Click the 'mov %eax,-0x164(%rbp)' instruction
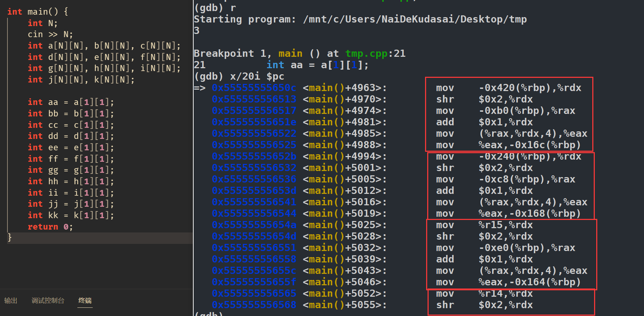The width and height of the screenshot is (644, 316). pyautogui.click(x=508, y=282)
